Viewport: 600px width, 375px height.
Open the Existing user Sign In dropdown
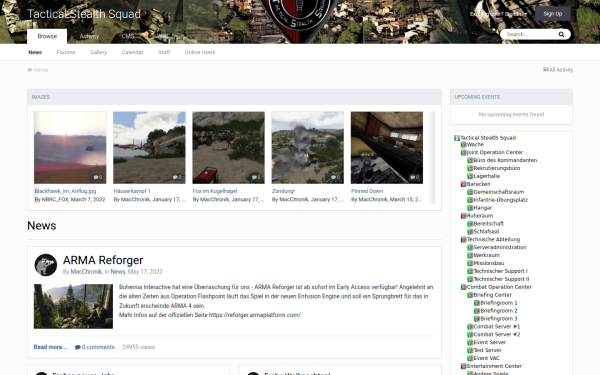click(x=498, y=14)
